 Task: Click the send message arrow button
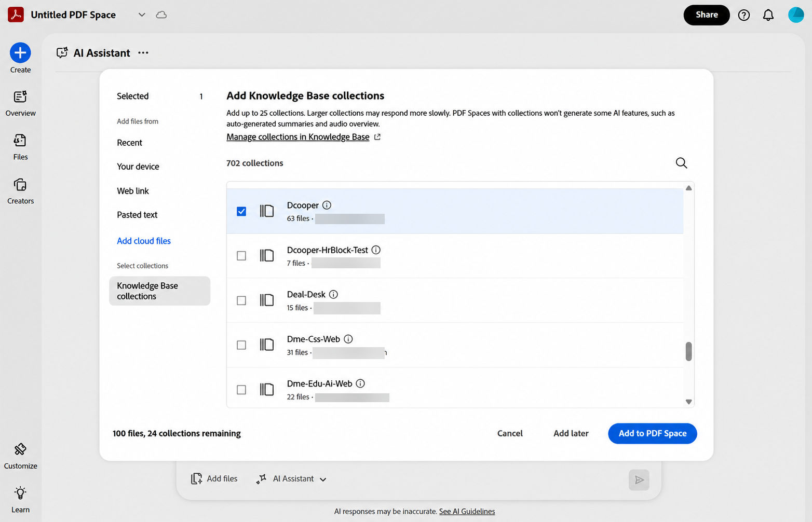639,480
